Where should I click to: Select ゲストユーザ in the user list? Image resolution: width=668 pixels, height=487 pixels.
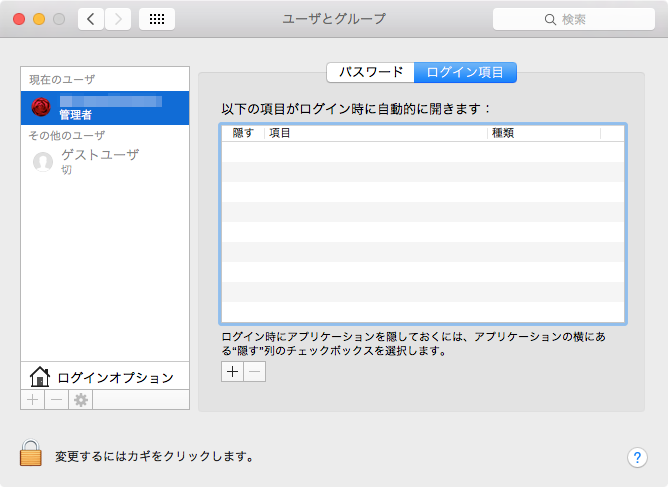[x=105, y=161]
